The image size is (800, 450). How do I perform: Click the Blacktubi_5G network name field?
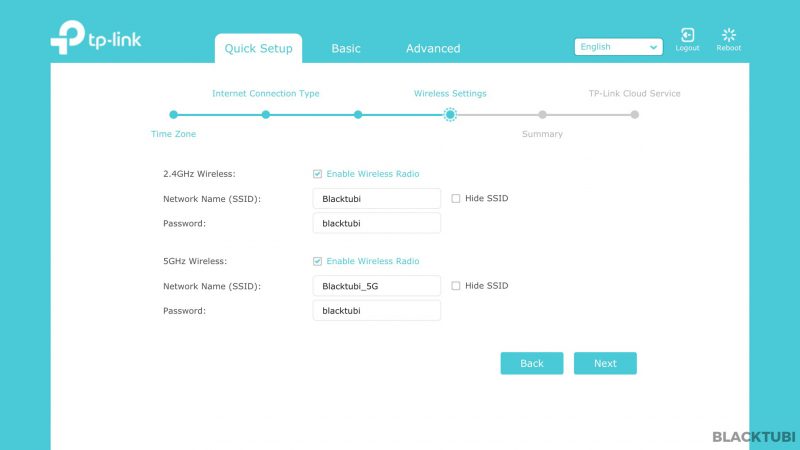pyautogui.click(x=377, y=286)
